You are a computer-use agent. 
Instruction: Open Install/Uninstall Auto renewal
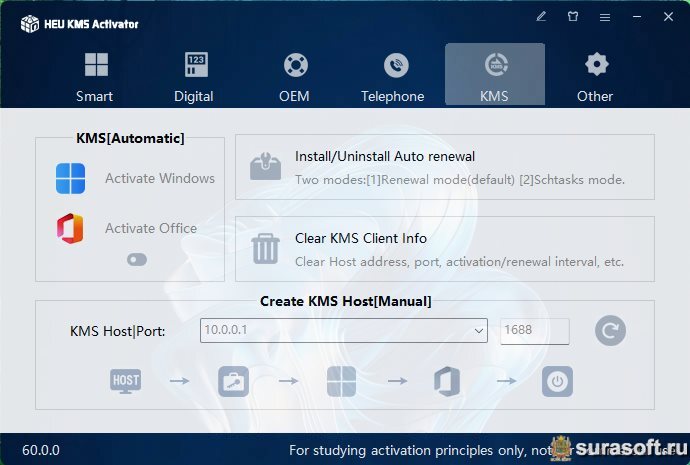(x=445, y=167)
